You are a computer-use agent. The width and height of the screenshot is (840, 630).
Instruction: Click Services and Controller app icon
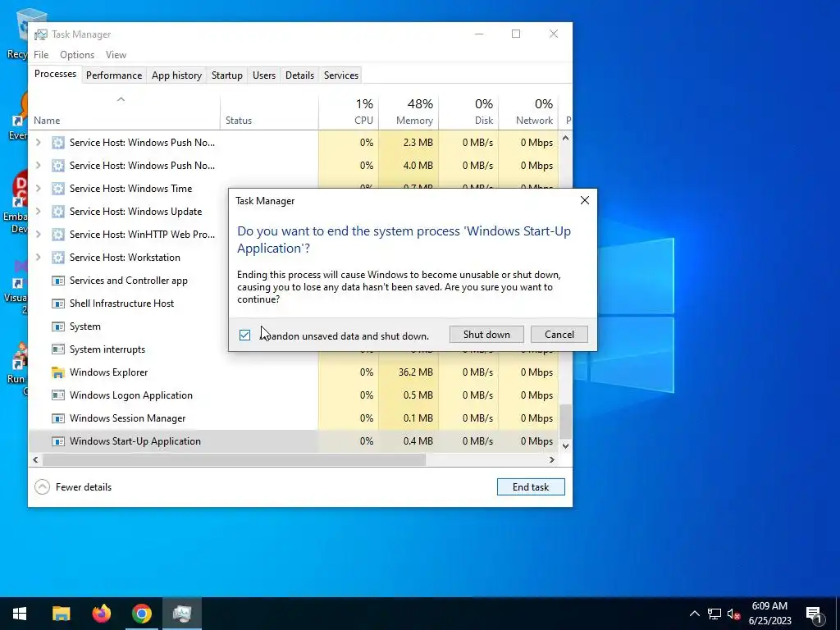click(58, 281)
